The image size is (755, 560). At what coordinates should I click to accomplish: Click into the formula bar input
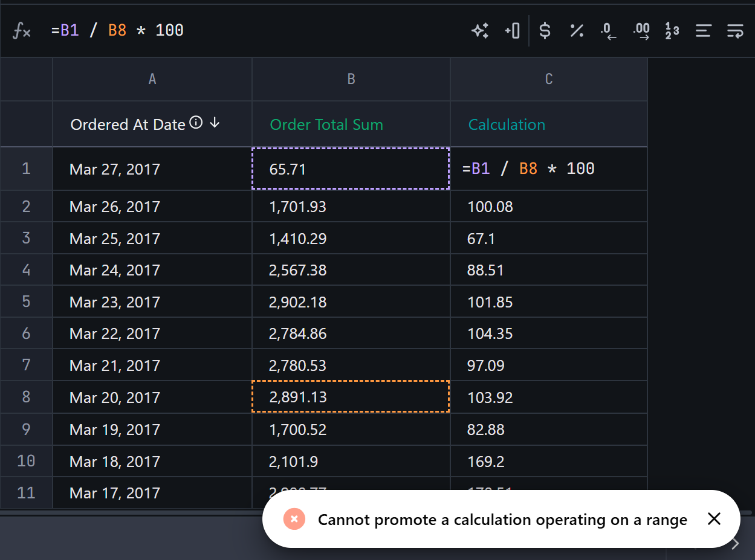pyautogui.click(x=254, y=31)
